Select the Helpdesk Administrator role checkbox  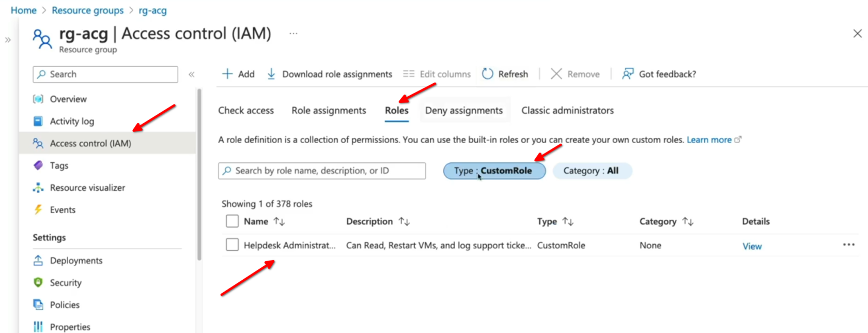pos(233,245)
